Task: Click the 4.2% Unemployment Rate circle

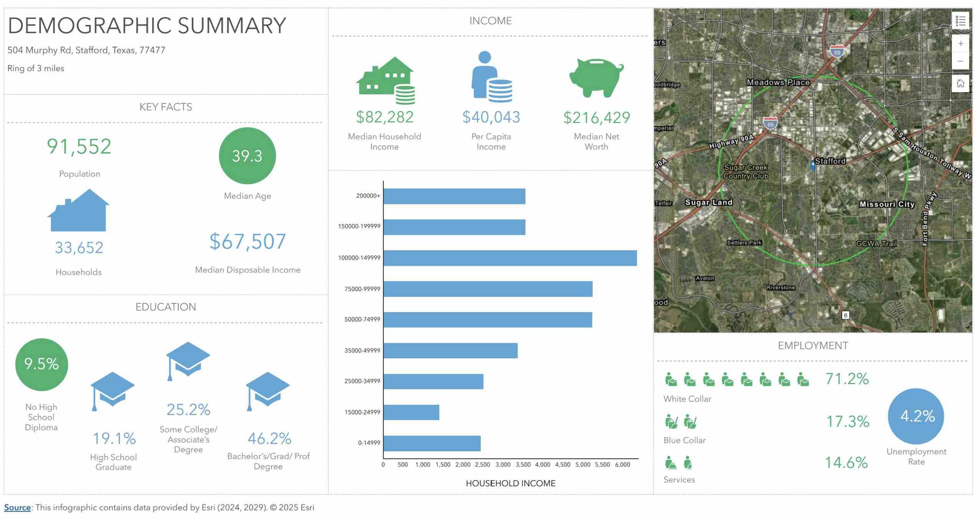Action: coord(916,416)
